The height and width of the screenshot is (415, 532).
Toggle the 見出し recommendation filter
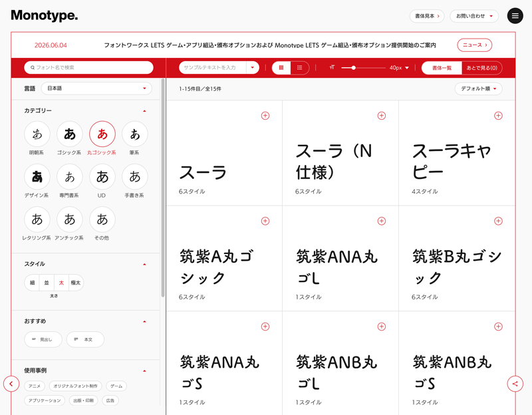[43, 339]
